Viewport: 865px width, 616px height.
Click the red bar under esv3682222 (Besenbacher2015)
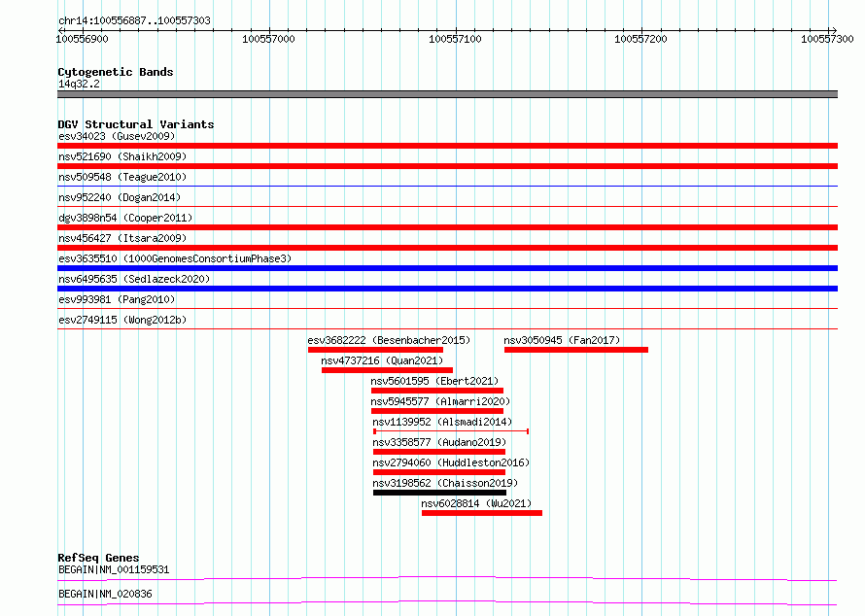point(375,350)
